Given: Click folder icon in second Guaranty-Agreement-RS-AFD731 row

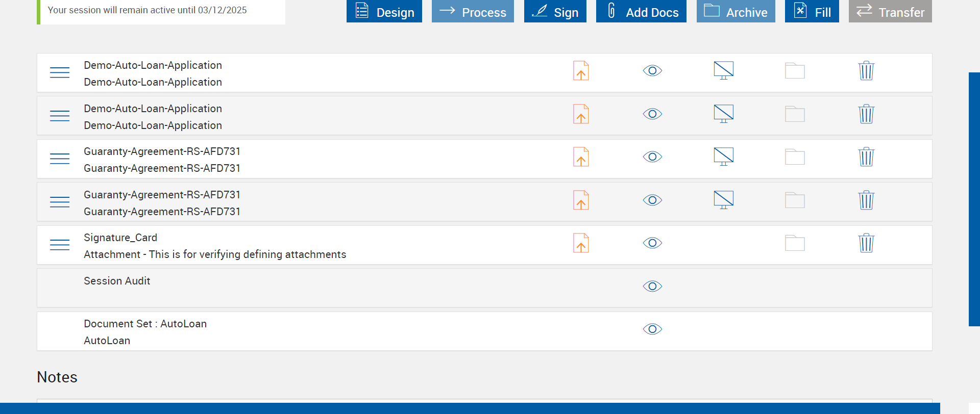Looking at the screenshot, I should tap(795, 200).
